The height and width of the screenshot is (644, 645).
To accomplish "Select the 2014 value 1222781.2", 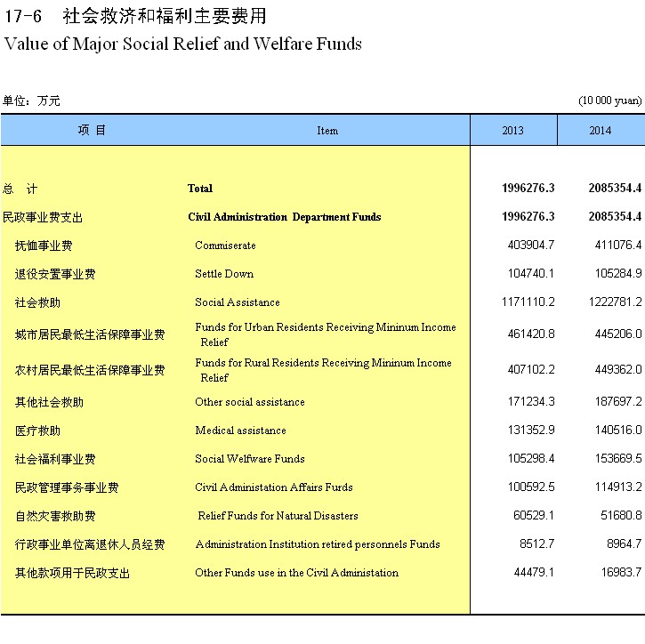I will point(609,302).
